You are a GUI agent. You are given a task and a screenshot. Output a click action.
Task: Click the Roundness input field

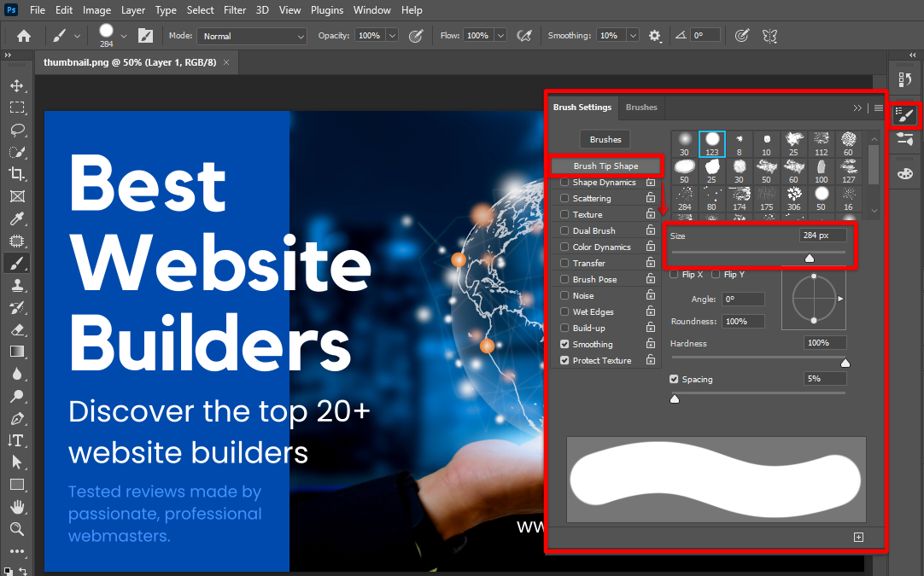coord(742,322)
